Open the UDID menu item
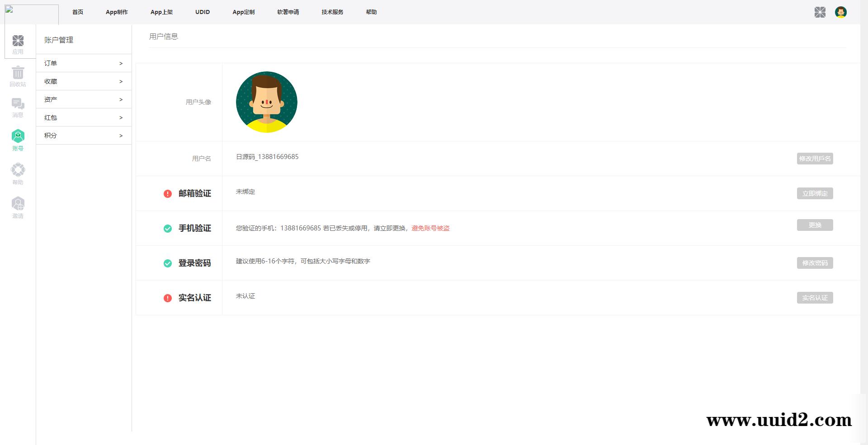Viewport: 868px width, 445px height. [x=202, y=12]
